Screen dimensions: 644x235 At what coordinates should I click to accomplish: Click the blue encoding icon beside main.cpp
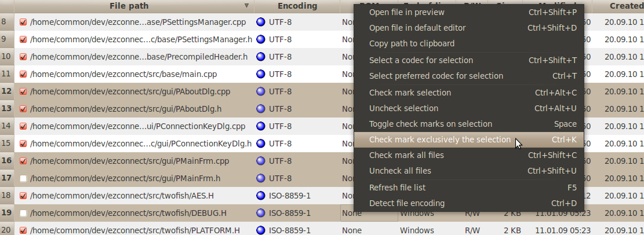pyautogui.click(x=261, y=74)
